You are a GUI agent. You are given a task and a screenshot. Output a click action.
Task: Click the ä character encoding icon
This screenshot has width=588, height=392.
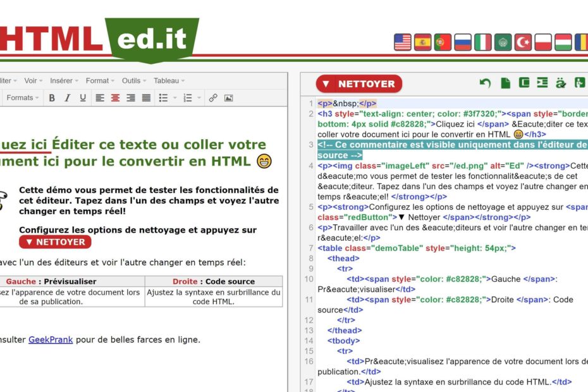tap(561, 83)
